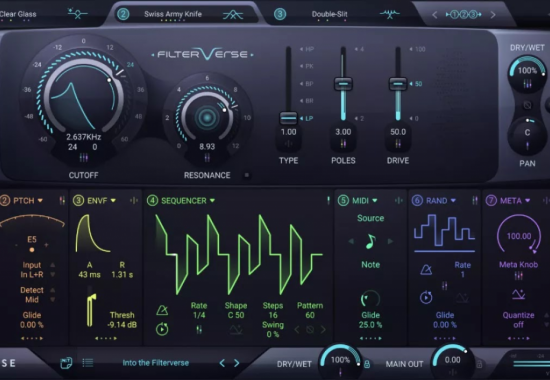Toggle the filter 2 power button
550x380 pixels.
tap(123, 14)
